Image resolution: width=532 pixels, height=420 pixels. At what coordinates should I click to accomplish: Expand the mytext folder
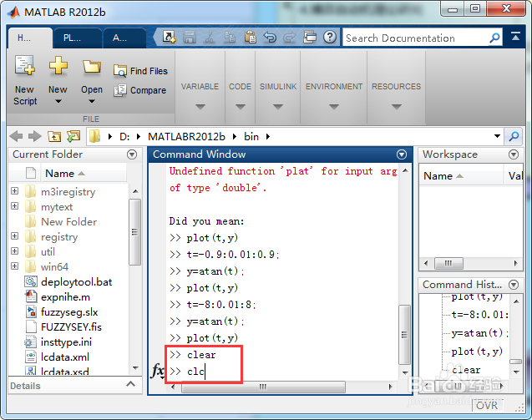14,206
